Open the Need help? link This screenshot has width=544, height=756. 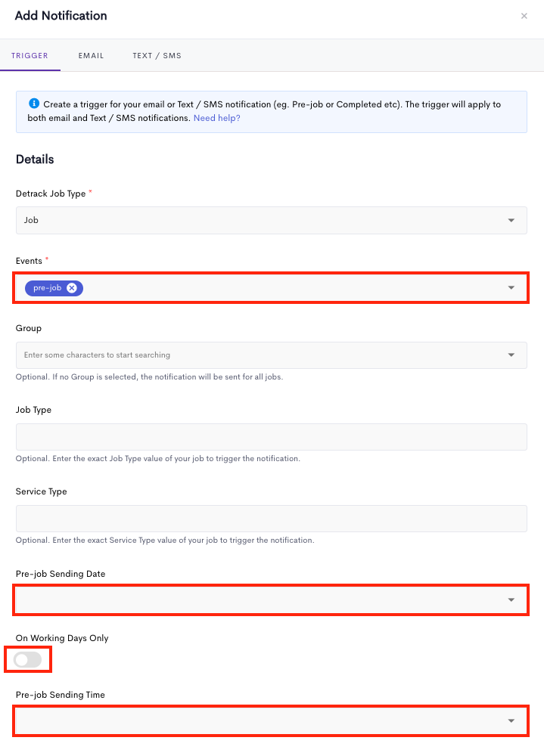click(216, 118)
